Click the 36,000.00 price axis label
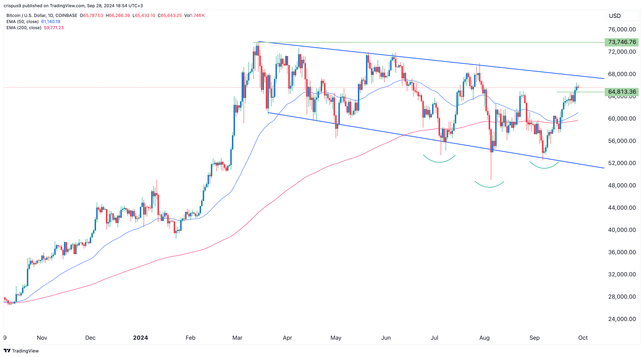The image size is (644, 357). click(x=622, y=252)
